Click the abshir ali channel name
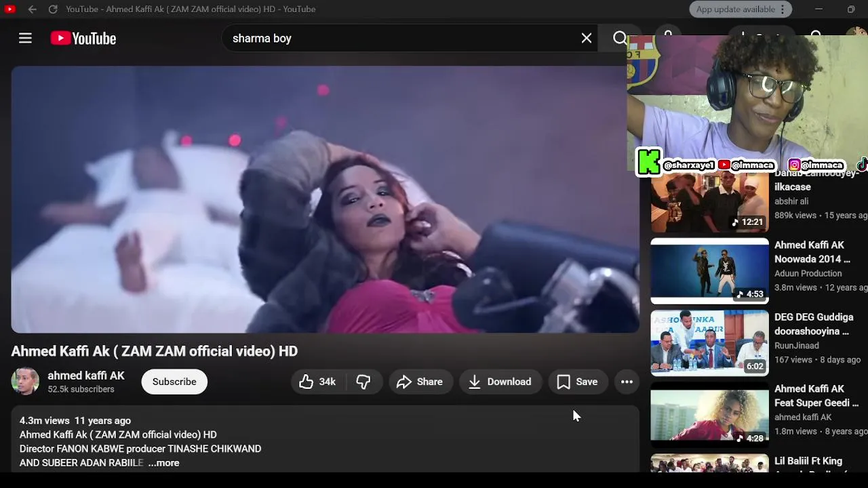The height and width of the screenshot is (488, 868). [x=791, y=201]
